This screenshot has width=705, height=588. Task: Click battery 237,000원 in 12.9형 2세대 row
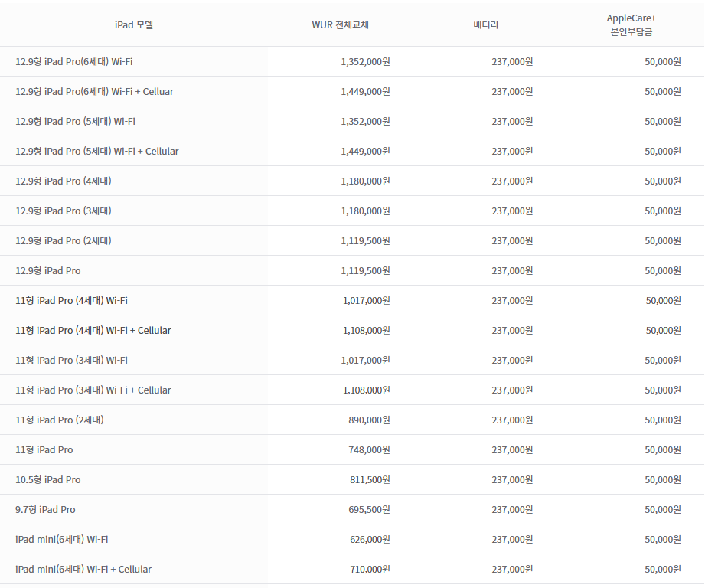point(512,241)
